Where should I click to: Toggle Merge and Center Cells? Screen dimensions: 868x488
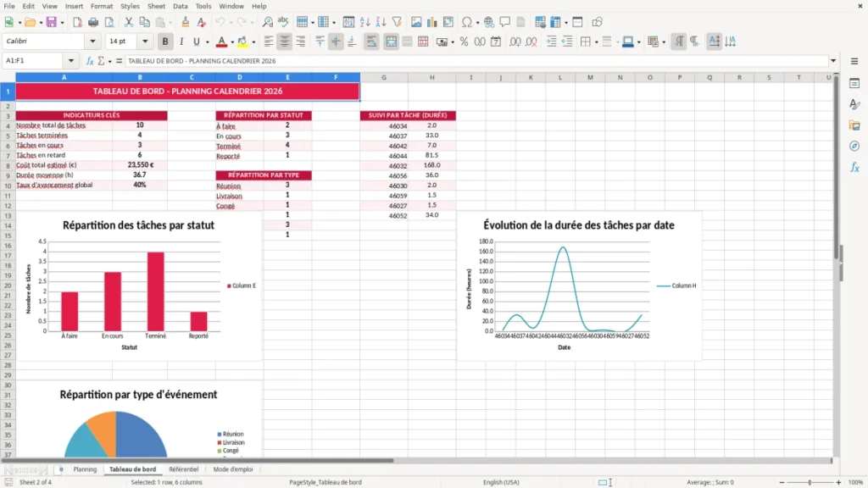point(391,42)
